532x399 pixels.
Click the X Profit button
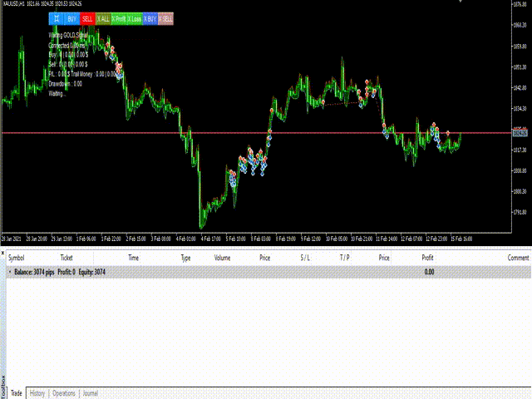coord(119,18)
